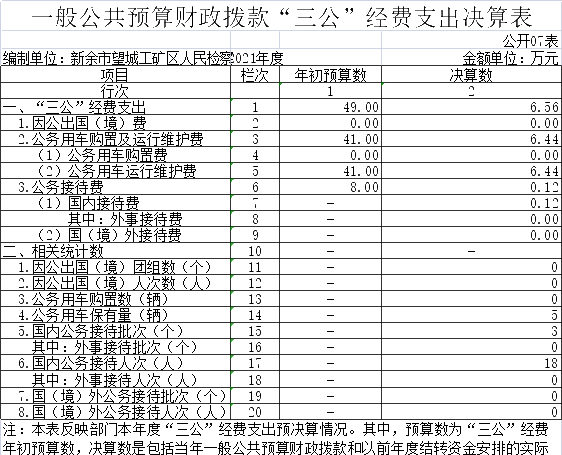Select the 因公出国（境）费 row label
The image size is (562, 455).
point(115,123)
